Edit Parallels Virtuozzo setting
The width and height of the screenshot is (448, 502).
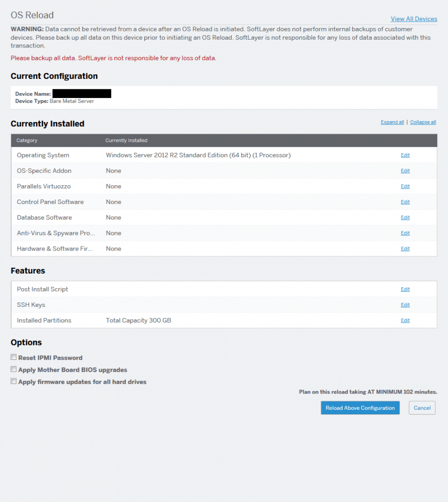405,186
